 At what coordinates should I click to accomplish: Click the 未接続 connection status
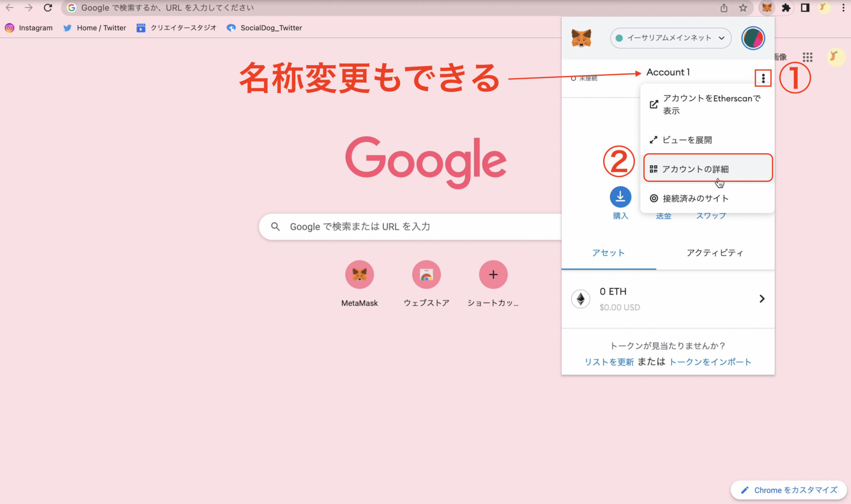584,78
